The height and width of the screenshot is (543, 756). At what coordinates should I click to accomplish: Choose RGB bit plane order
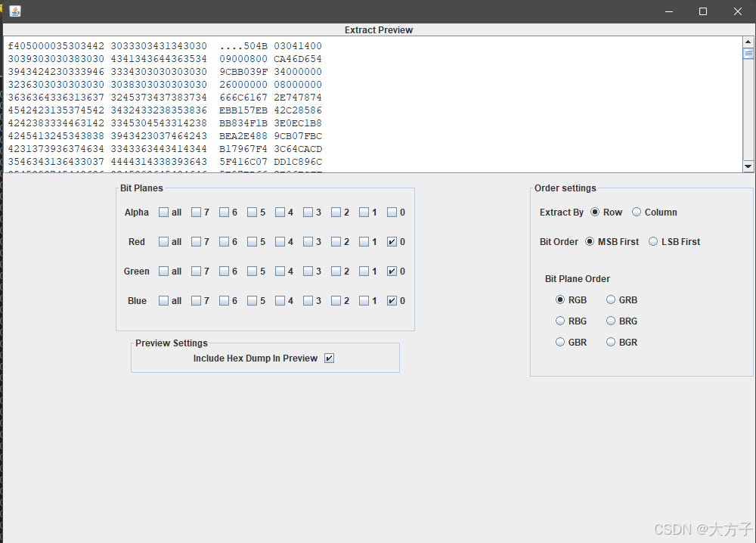[559, 299]
